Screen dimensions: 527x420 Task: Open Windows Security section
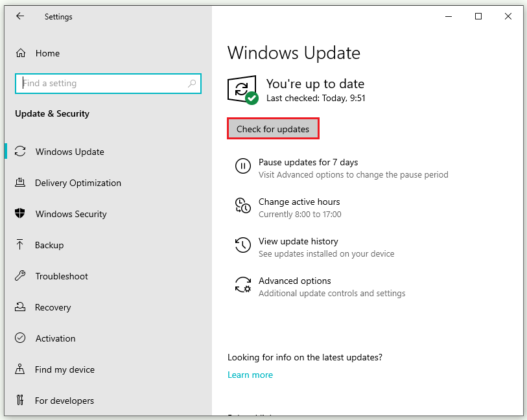coord(71,214)
